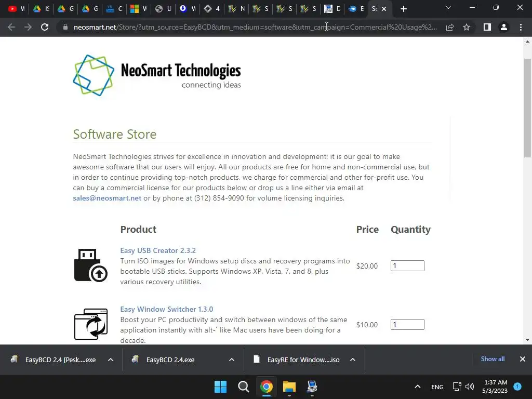This screenshot has height=399, width=532.
Task: Bookmark this page with the star
Action: pos(467,27)
